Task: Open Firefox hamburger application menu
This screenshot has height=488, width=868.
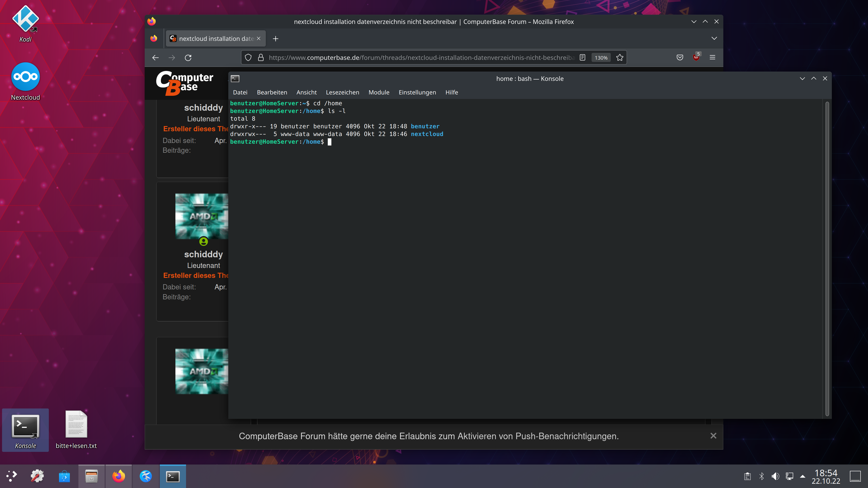Action: click(712, 58)
